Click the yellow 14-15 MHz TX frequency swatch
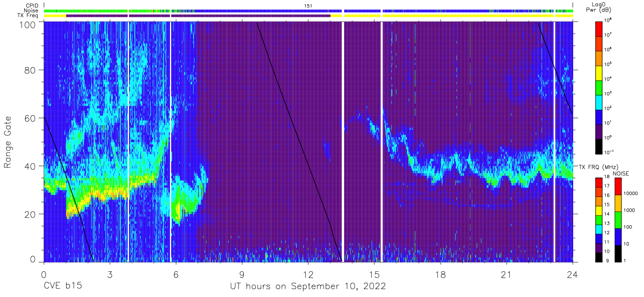 pyautogui.click(x=599, y=210)
